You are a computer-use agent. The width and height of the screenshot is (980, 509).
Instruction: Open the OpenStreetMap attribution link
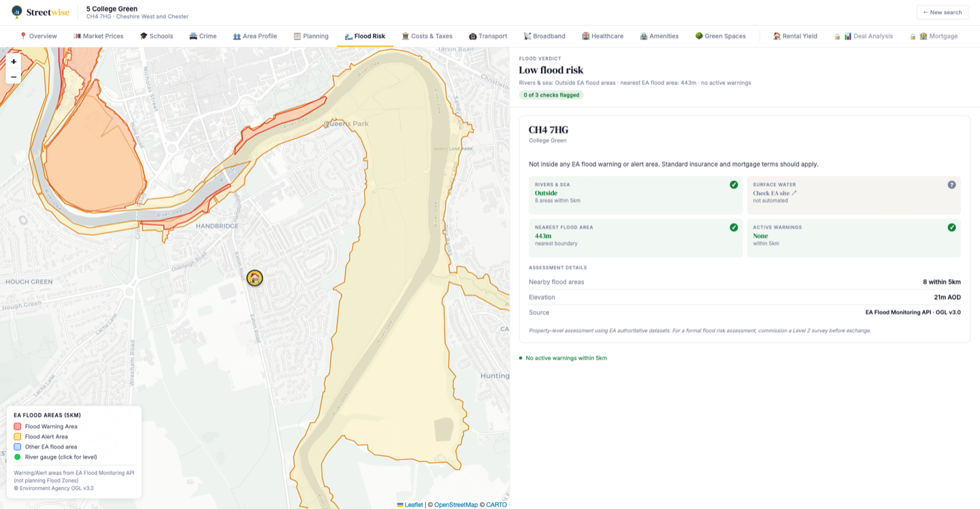click(x=456, y=504)
